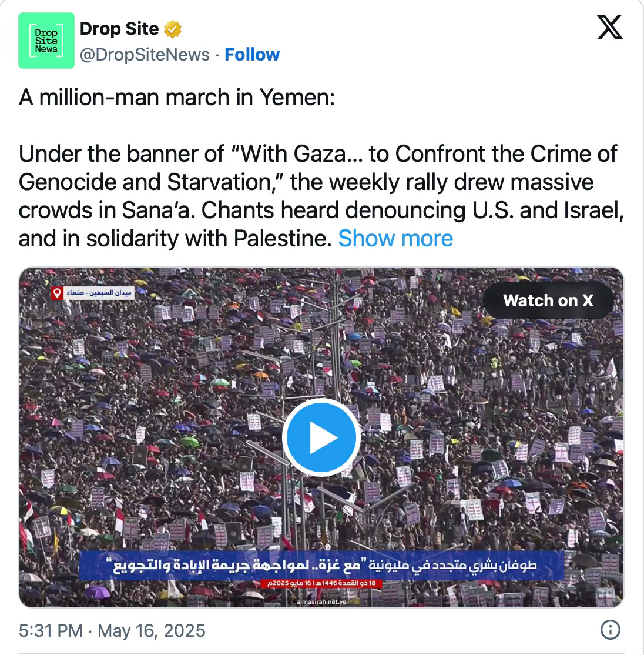Click the almasirah.net.ye watermark
The height and width of the screenshot is (655, 644).
pyautogui.click(x=321, y=602)
